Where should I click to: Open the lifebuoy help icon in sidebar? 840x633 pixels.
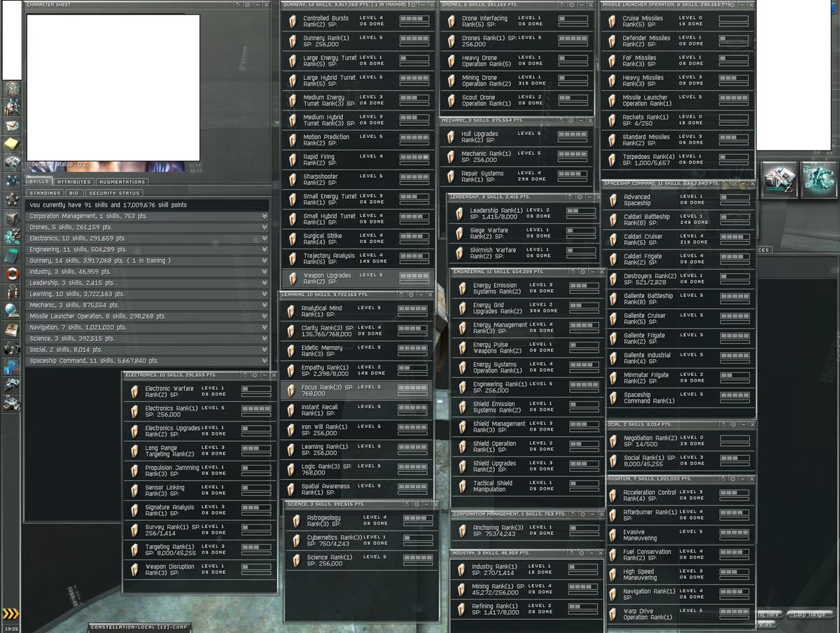[x=12, y=273]
